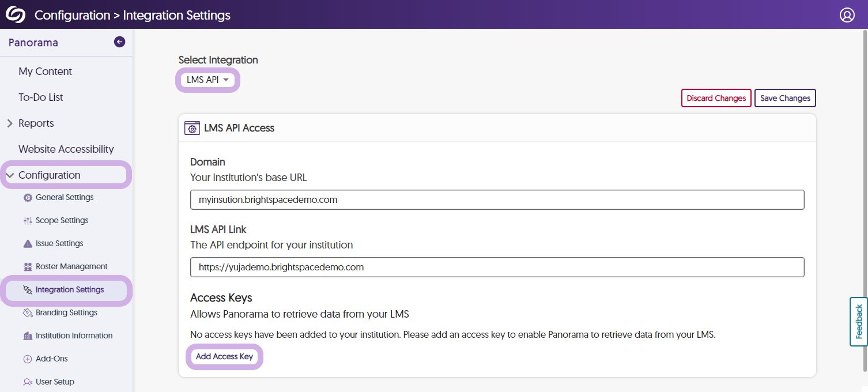
Task: Open the LMS API integration dropdown
Action: pyautogui.click(x=207, y=80)
